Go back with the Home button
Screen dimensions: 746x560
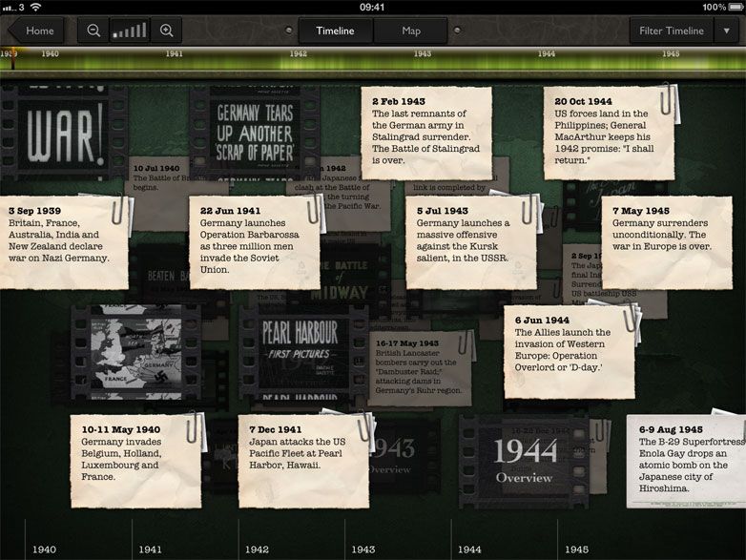click(36, 31)
